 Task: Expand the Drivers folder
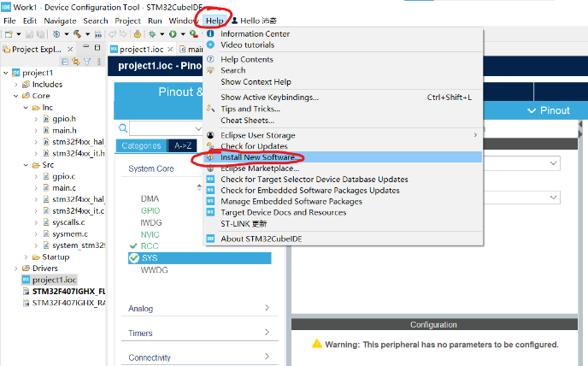[15, 269]
